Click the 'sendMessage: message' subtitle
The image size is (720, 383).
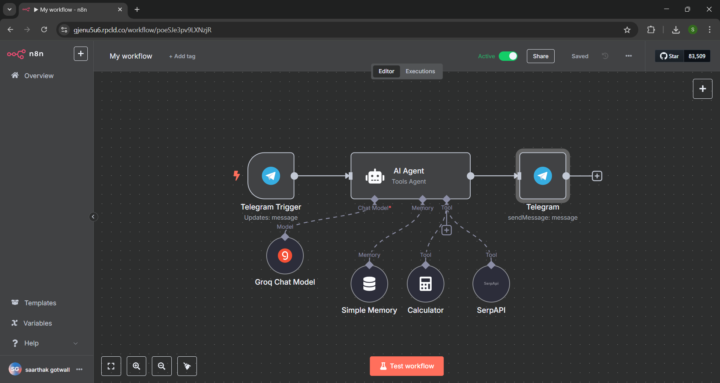pos(543,217)
